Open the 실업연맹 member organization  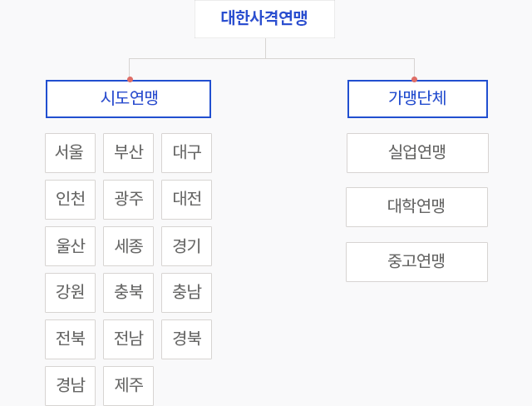[417, 153]
